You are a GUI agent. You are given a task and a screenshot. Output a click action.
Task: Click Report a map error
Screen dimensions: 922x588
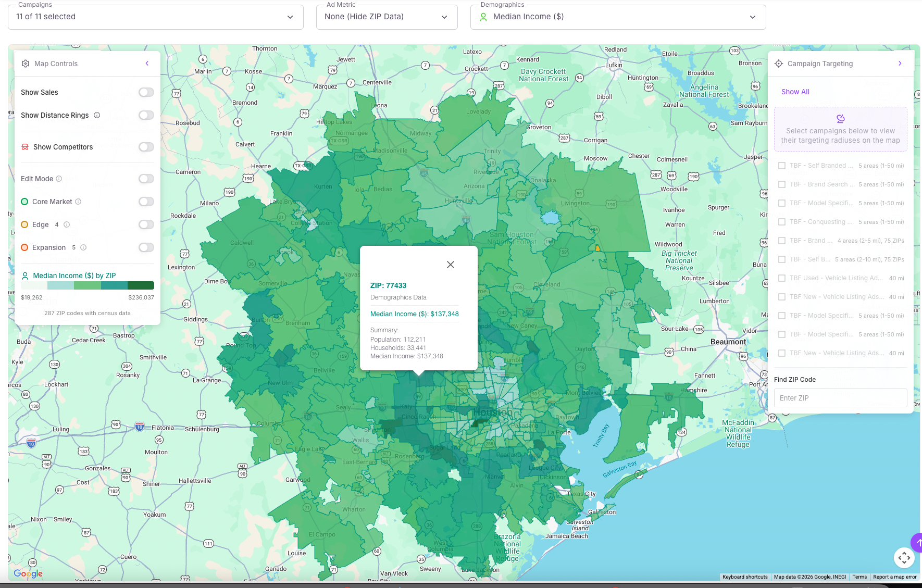pyautogui.click(x=895, y=577)
